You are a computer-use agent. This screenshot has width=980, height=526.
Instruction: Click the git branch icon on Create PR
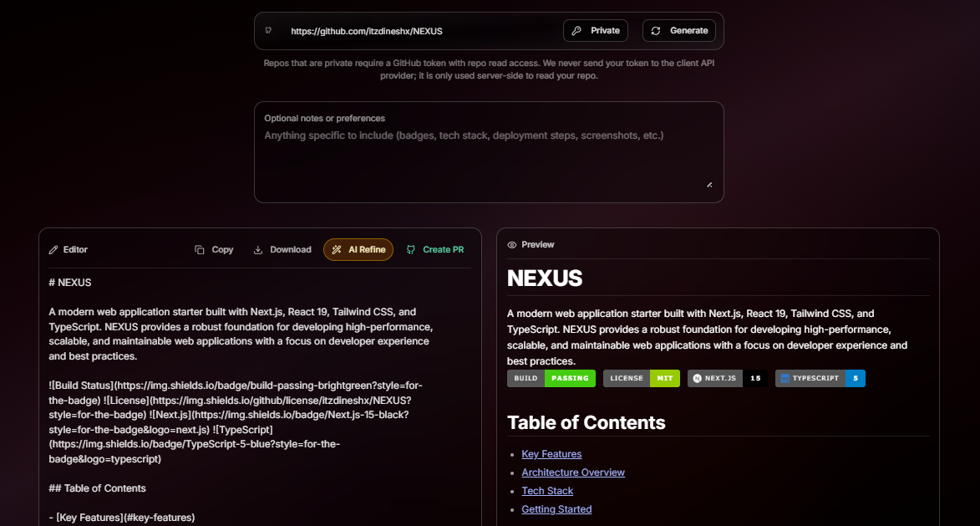click(410, 249)
